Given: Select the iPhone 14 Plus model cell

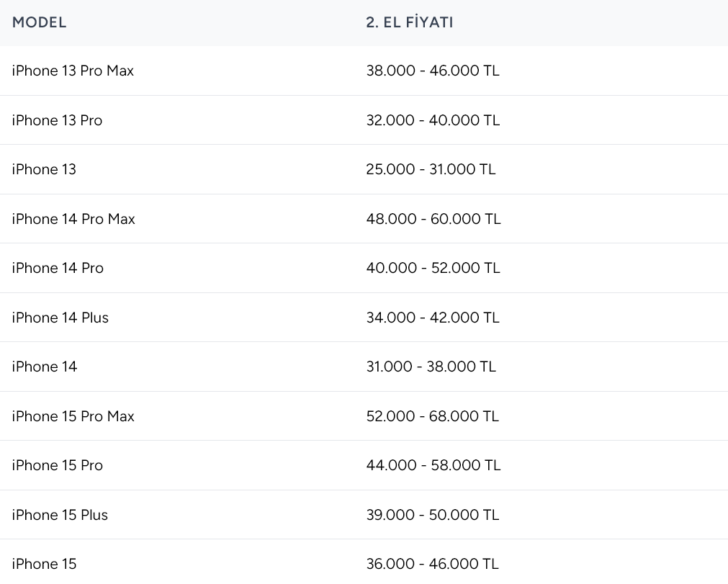Looking at the screenshot, I should (60, 318).
